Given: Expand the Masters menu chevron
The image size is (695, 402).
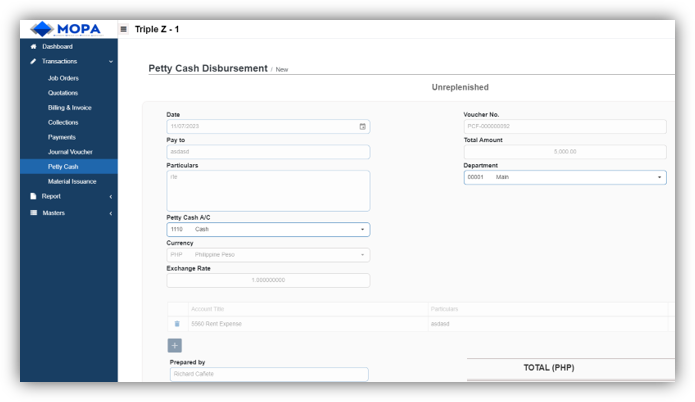Looking at the screenshot, I should tap(111, 213).
